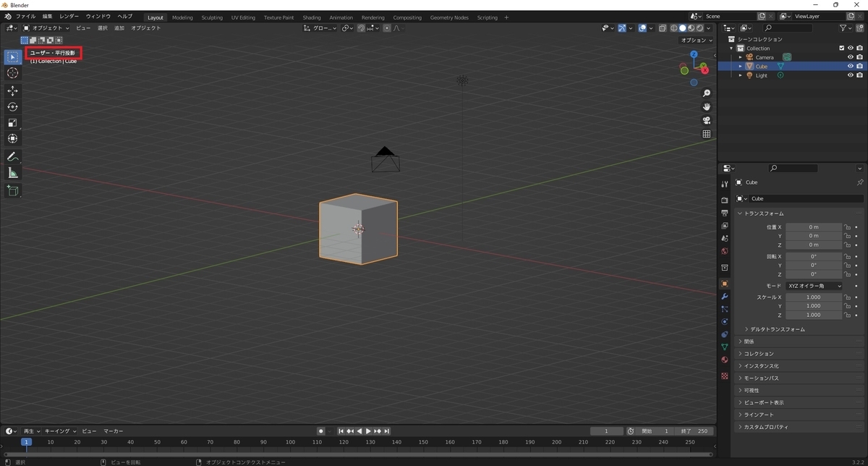The height and width of the screenshot is (466, 868).
Task: Open the ファイル menu
Action: click(x=25, y=16)
